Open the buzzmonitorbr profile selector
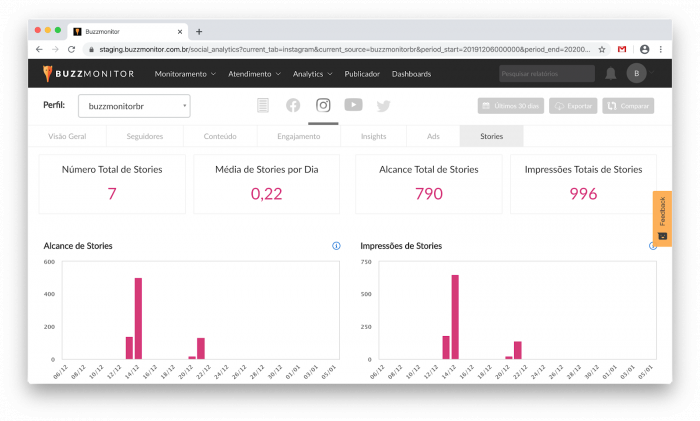The height and width of the screenshot is (421, 700). click(x=134, y=106)
